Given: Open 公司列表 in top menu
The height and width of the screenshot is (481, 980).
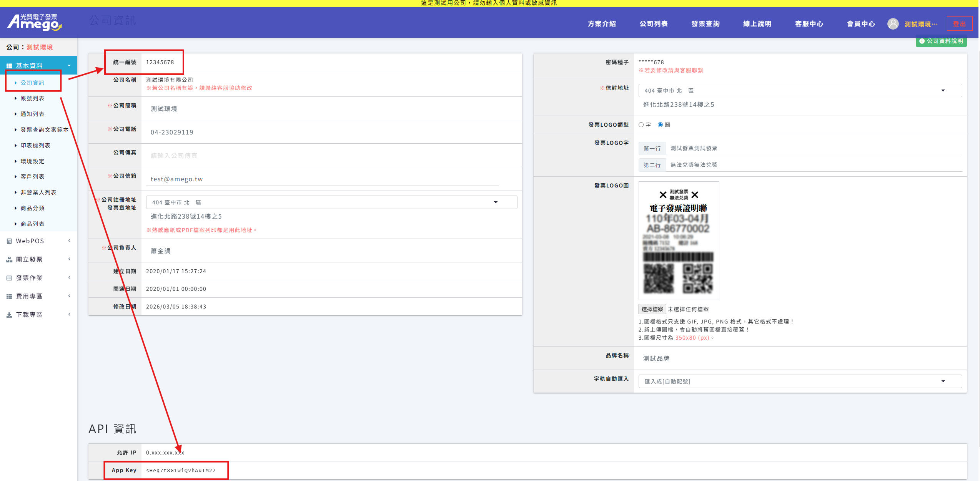Looking at the screenshot, I should tap(653, 24).
